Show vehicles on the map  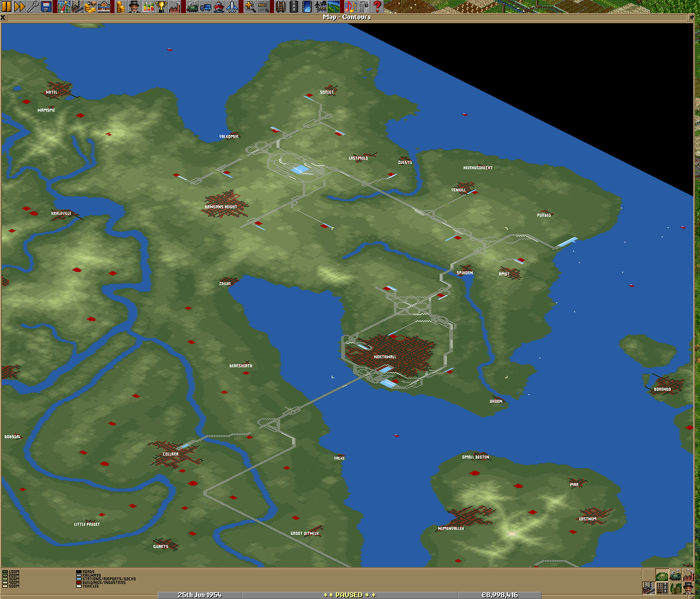(x=675, y=575)
